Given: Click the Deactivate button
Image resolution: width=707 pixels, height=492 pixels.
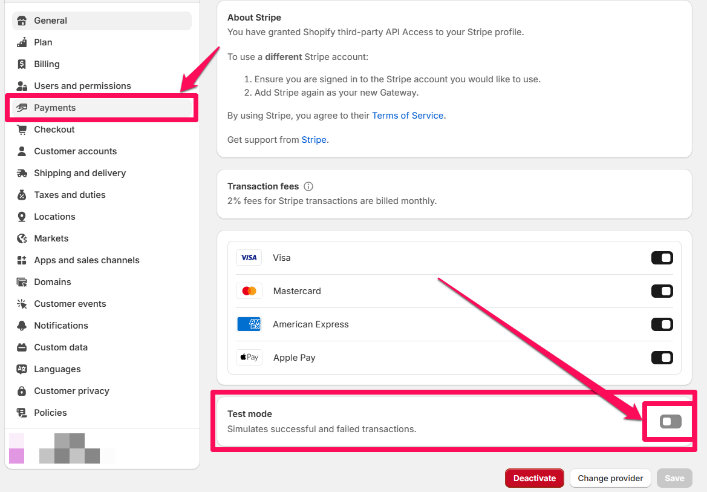Looking at the screenshot, I should pyautogui.click(x=534, y=478).
